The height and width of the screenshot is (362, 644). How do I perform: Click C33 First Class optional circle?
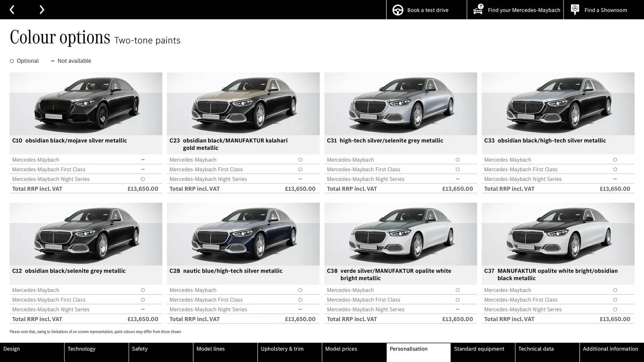[615, 170]
